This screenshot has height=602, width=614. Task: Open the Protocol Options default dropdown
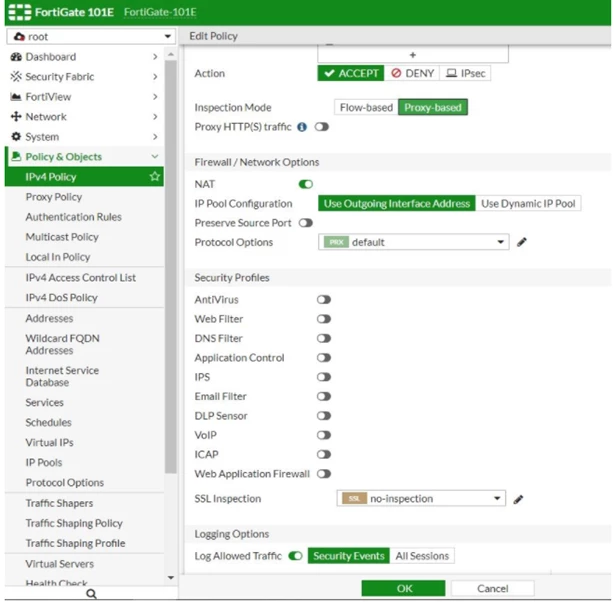[414, 242]
